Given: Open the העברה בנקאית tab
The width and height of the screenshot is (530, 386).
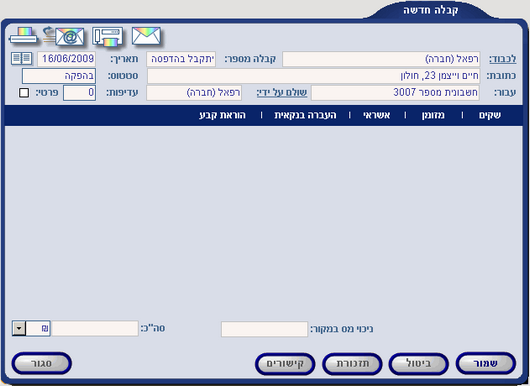Looking at the screenshot, I should 305,115.
